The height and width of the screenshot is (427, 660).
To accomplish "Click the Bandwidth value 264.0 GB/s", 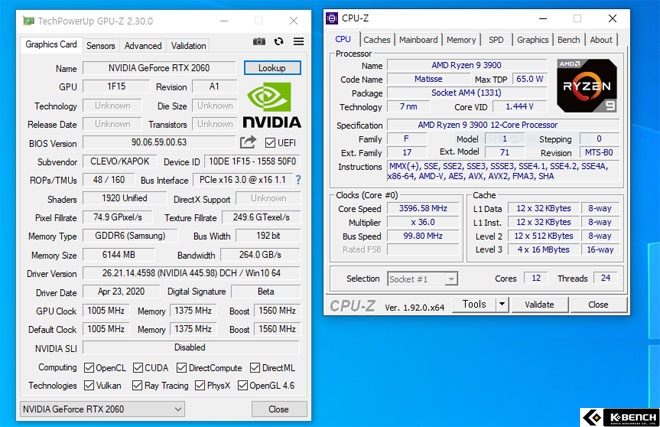I will click(260, 254).
